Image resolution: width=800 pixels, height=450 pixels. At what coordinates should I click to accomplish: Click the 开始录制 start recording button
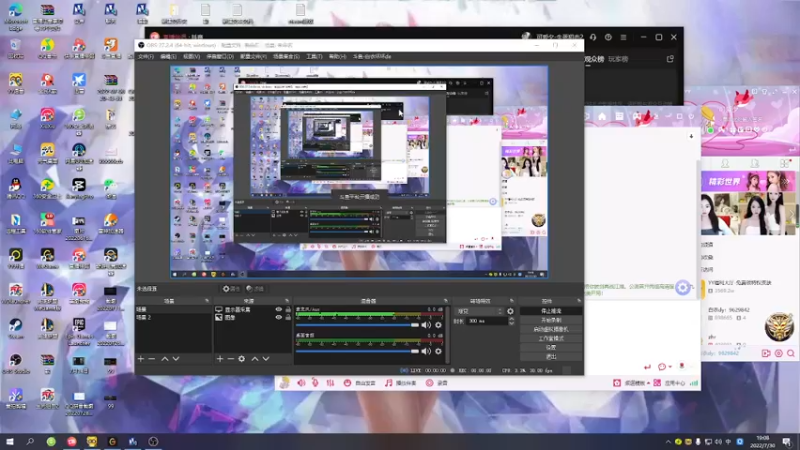pyautogui.click(x=551, y=320)
